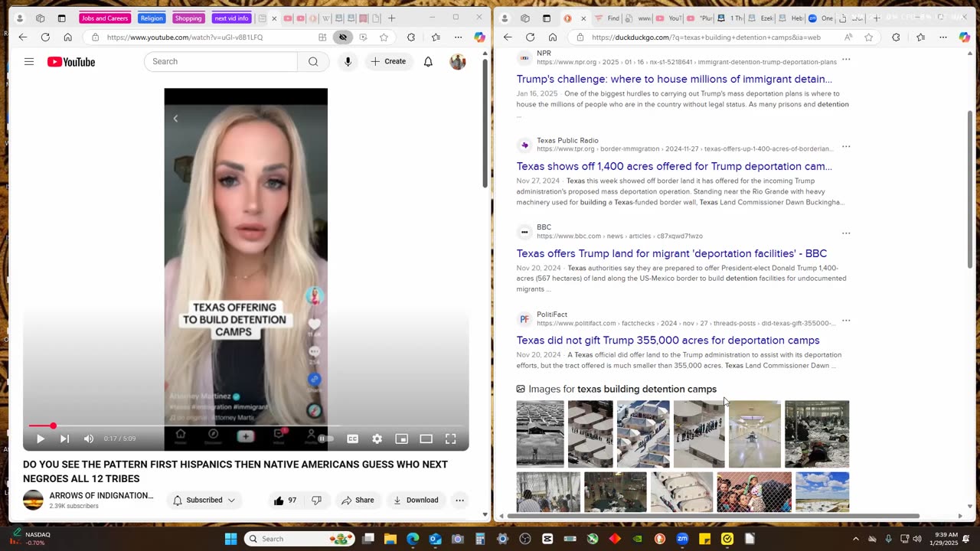Open video player settings gear
This screenshot has height=551, width=980.
pyautogui.click(x=377, y=439)
